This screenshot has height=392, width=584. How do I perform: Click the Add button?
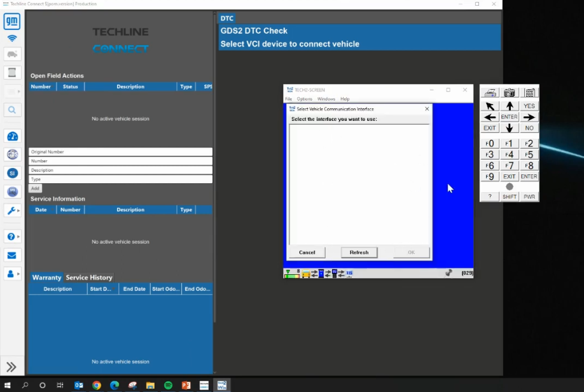pos(35,188)
